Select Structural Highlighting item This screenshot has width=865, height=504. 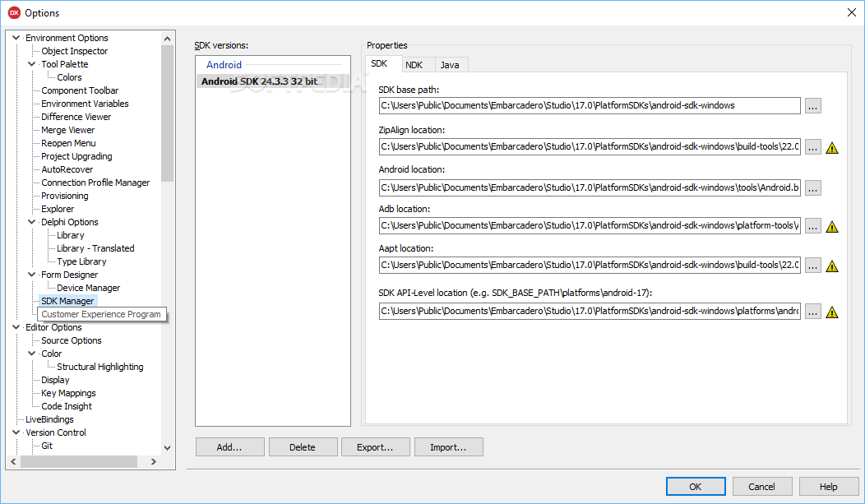tap(99, 367)
